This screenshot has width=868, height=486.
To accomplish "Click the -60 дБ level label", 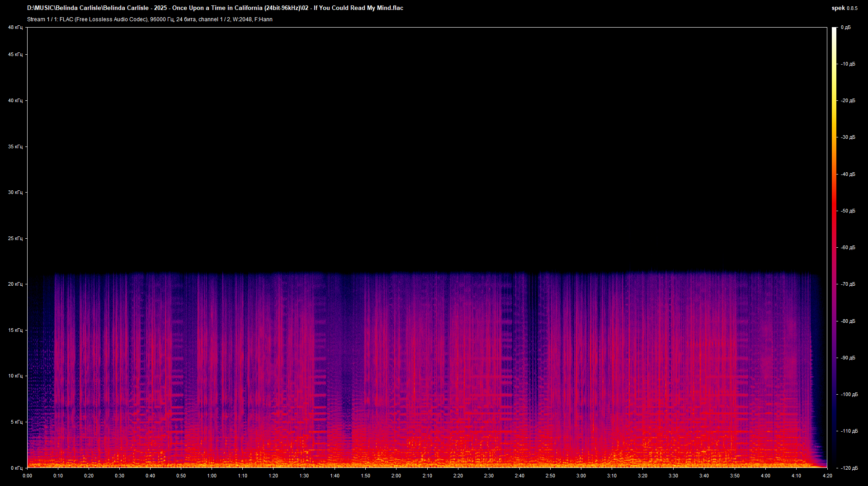I will pos(848,248).
